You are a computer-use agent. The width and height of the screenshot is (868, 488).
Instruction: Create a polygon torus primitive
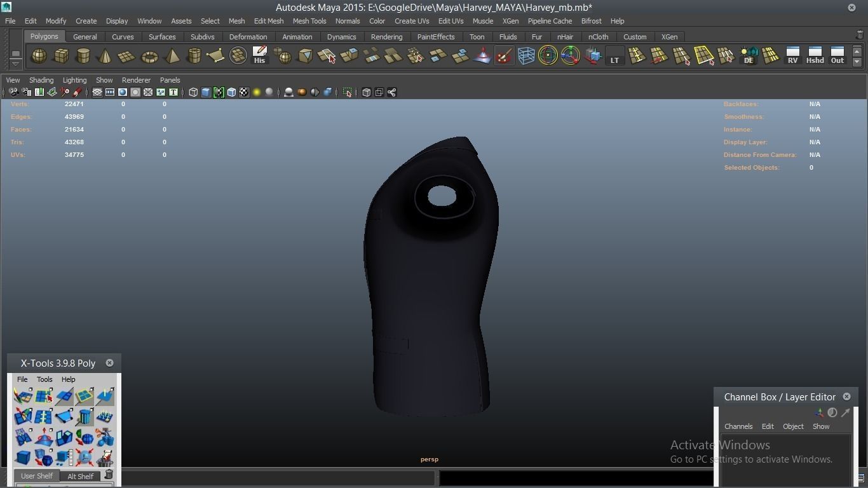click(x=149, y=56)
